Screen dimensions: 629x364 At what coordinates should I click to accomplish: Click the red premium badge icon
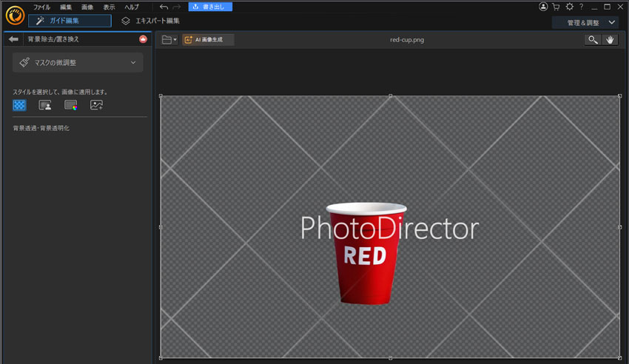[x=143, y=39]
